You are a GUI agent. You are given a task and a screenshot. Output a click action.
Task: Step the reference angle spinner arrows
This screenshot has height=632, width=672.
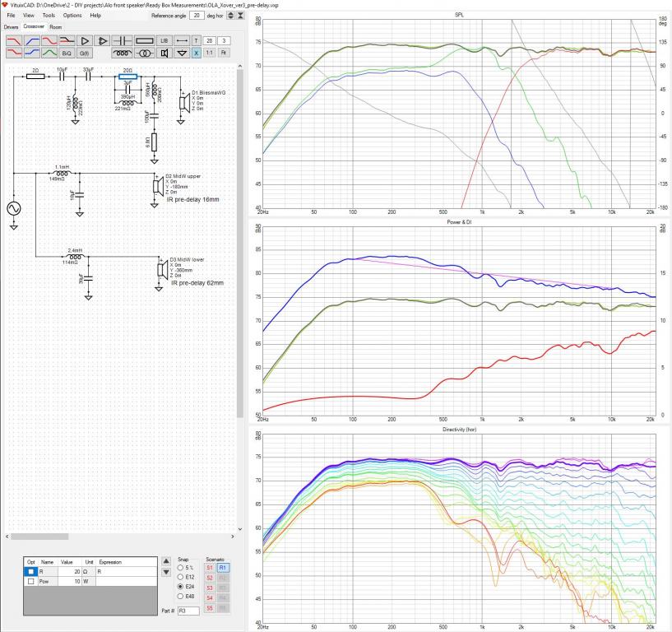[230, 16]
